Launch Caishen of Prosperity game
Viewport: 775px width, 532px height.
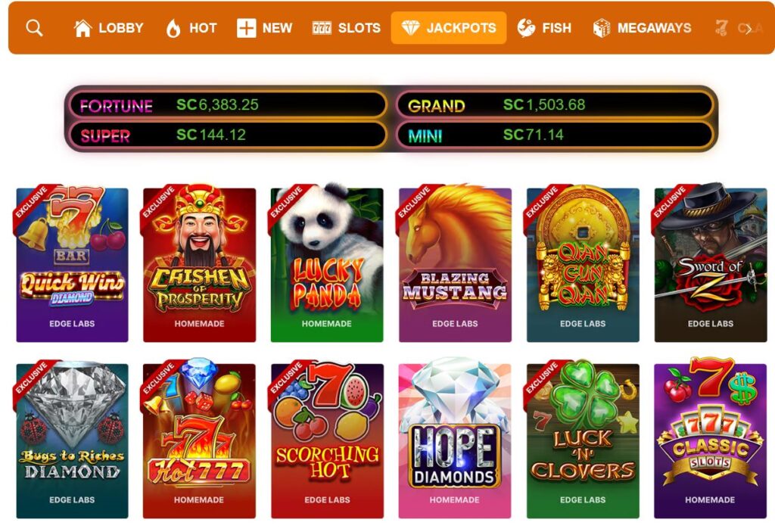tap(200, 265)
